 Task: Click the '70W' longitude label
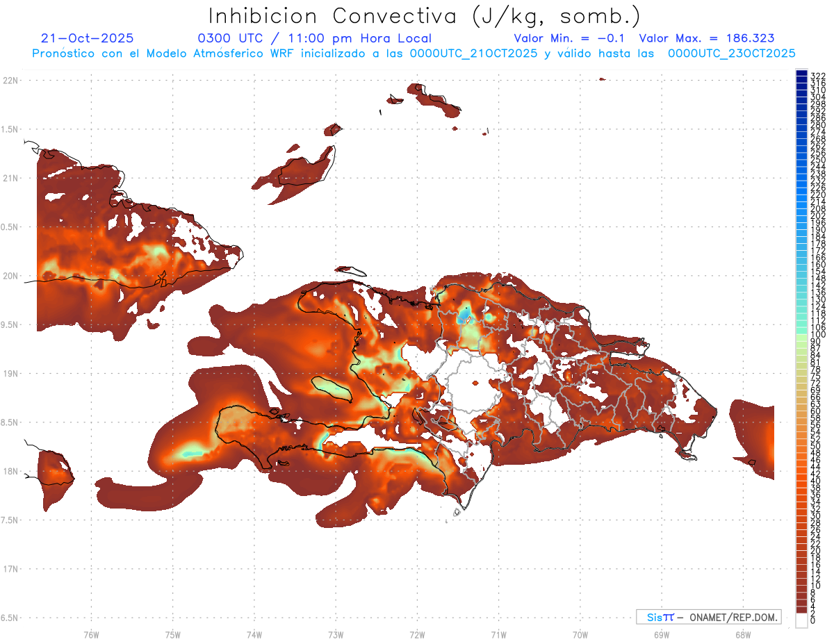pyautogui.click(x=580, y=635)
